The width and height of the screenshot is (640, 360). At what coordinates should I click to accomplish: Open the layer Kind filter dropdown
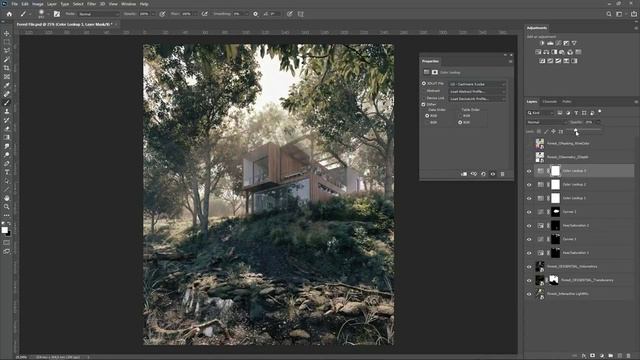click(x=540, y=113)
